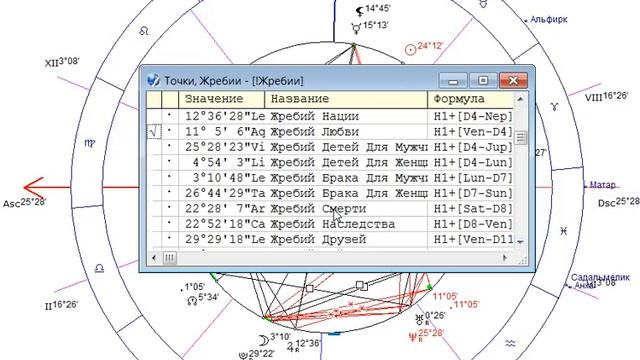Click the Точки, Жребии window app icon
Screen dimensions: 640x360
tap(153, 80)
